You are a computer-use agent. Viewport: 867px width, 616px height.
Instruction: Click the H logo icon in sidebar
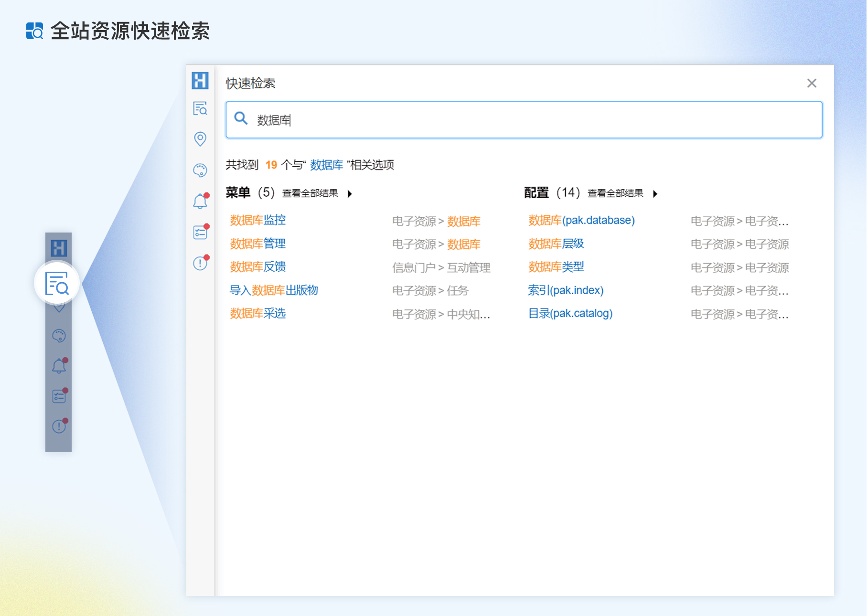point(200,81)
